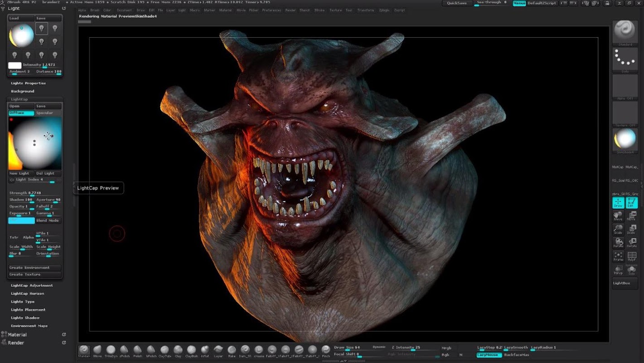This screenshot has height=363, width=644.
Task: Click the Frame view icon
Action: (x=618, y=256)
